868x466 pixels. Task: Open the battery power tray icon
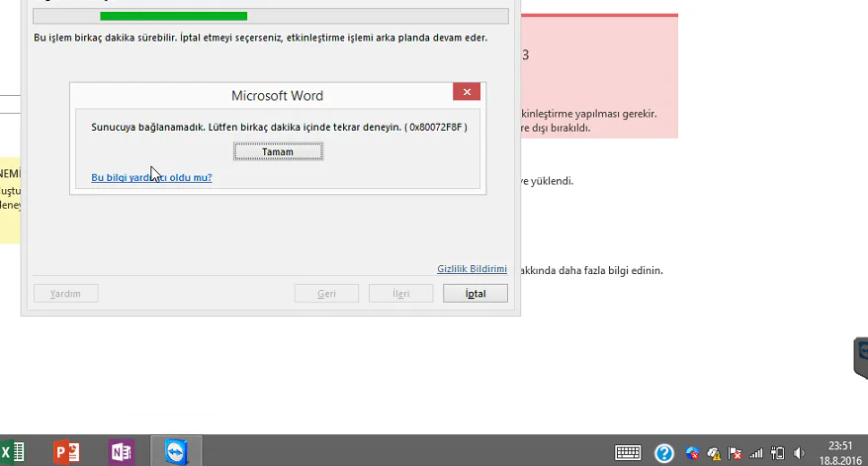point(777,454)
